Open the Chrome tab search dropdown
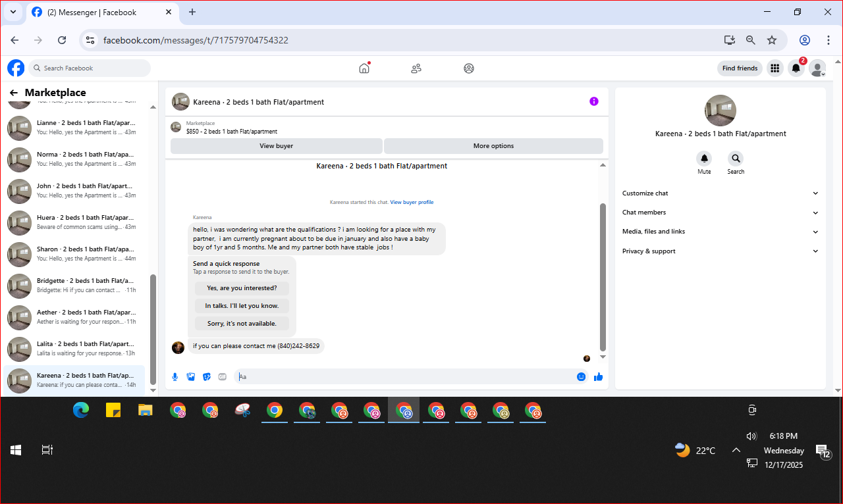Viewport: 843px width, 504px height. 13,12
